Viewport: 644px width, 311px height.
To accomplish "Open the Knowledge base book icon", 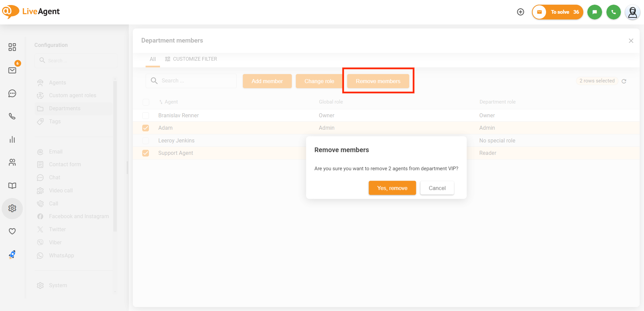I will coord(12,186).
